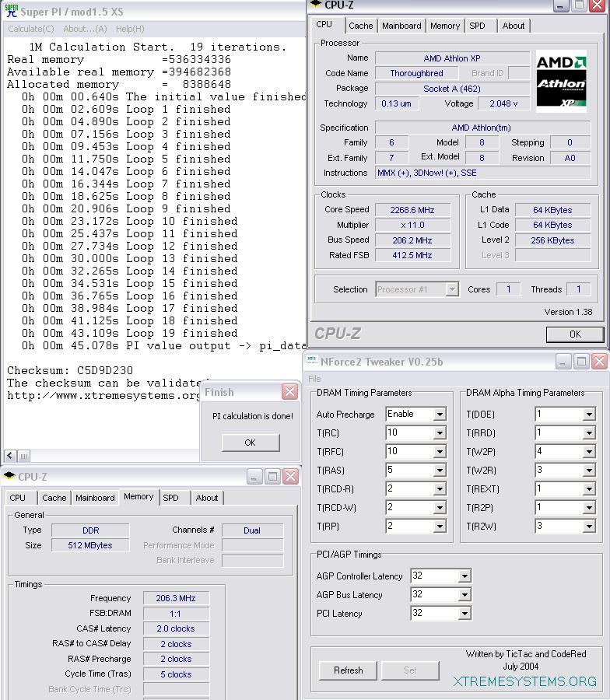Click the Voltage value 2.048 v
Viewport: 610px width, 700px height.
click(x=503, y=103)
